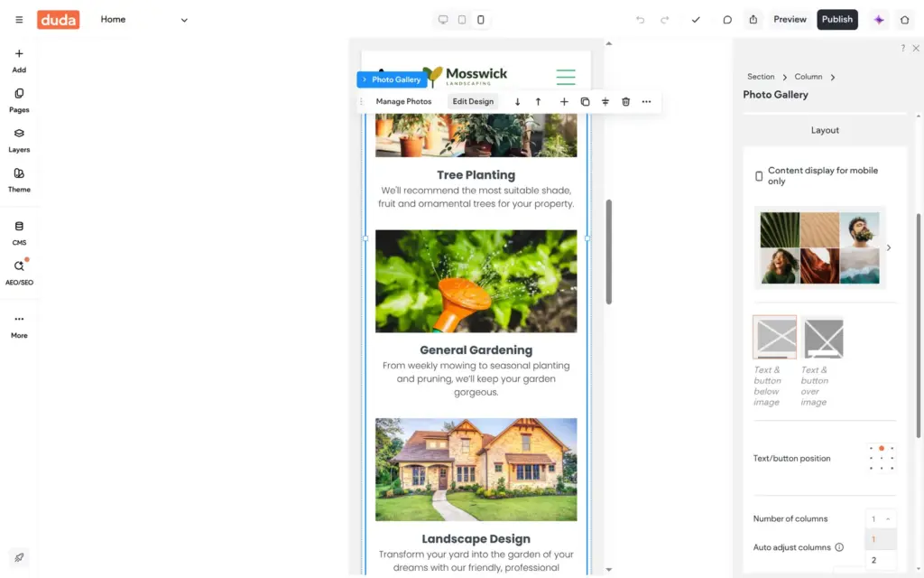Go to Section in breadcrumb
924x578 pixels.
click(761, 77)
